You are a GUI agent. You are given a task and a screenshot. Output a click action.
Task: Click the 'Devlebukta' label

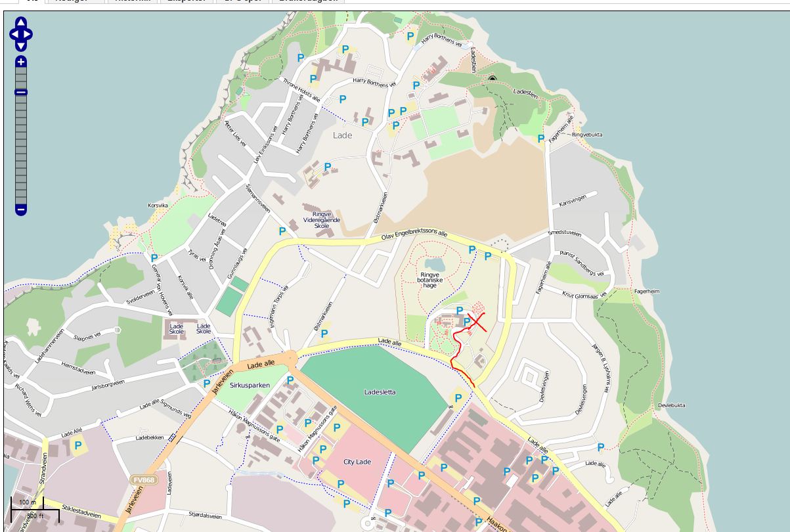pos(671,405)
